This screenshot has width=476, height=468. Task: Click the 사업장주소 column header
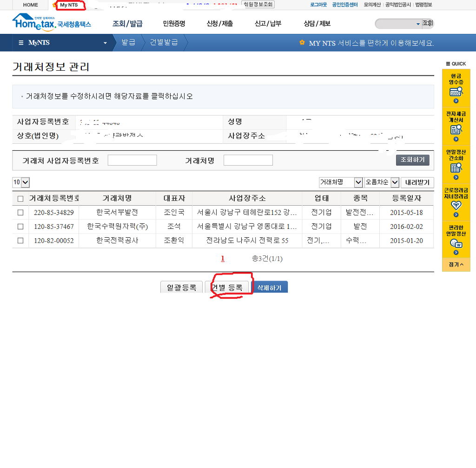[x=247, y=199]
